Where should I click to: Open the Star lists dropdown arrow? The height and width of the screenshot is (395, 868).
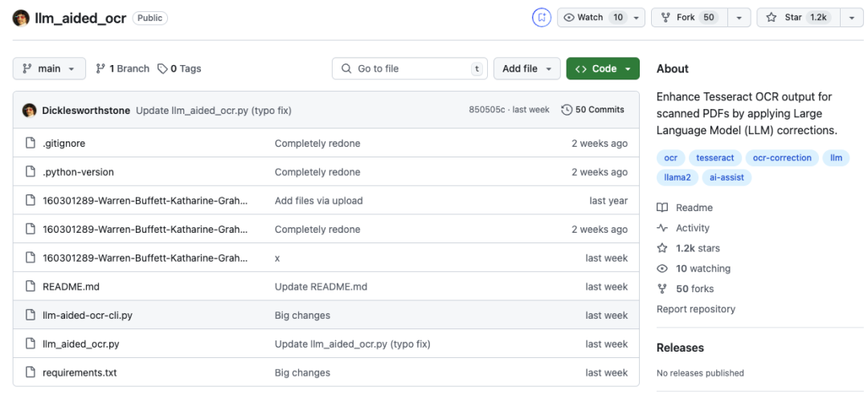[x=851, y=18]
